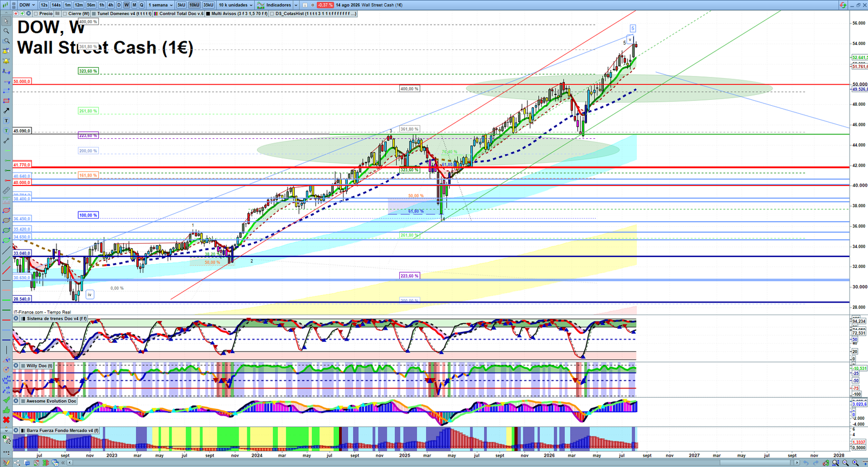Click the green checkmark icon in sidebar
The width and height of the screenshot is (868, 467).
tap(6, 400)
